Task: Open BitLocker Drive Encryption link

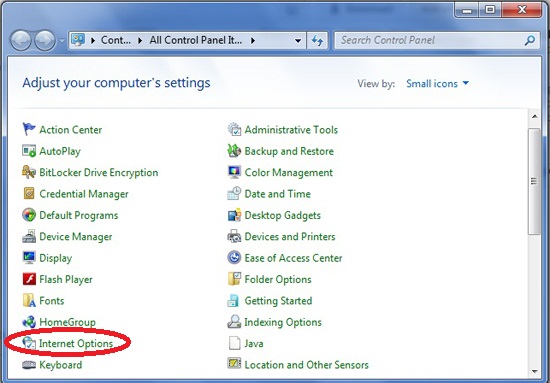Action: pyautogui.click(x=99, y=173)
